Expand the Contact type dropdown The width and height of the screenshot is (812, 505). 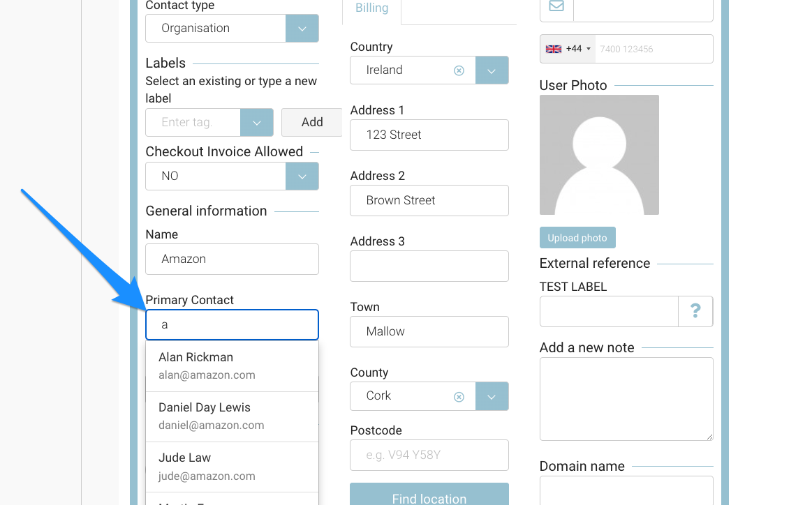pos(302,29)
